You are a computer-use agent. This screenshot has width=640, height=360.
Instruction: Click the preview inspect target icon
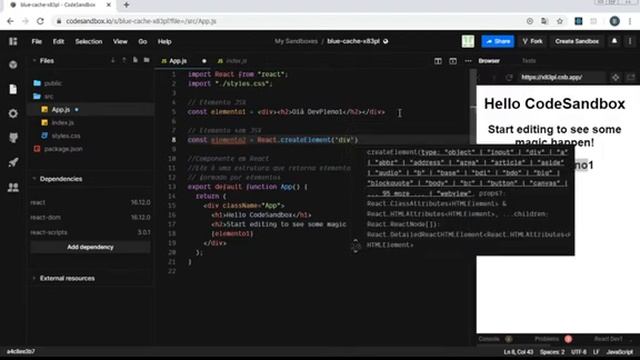point(616,77)
